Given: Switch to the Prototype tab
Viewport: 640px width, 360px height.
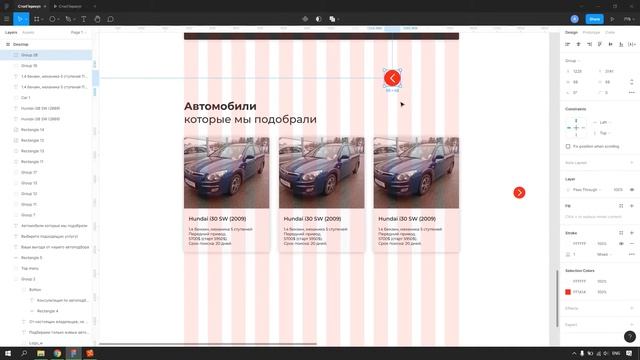Looking at the screenshot, I should 591,32.
